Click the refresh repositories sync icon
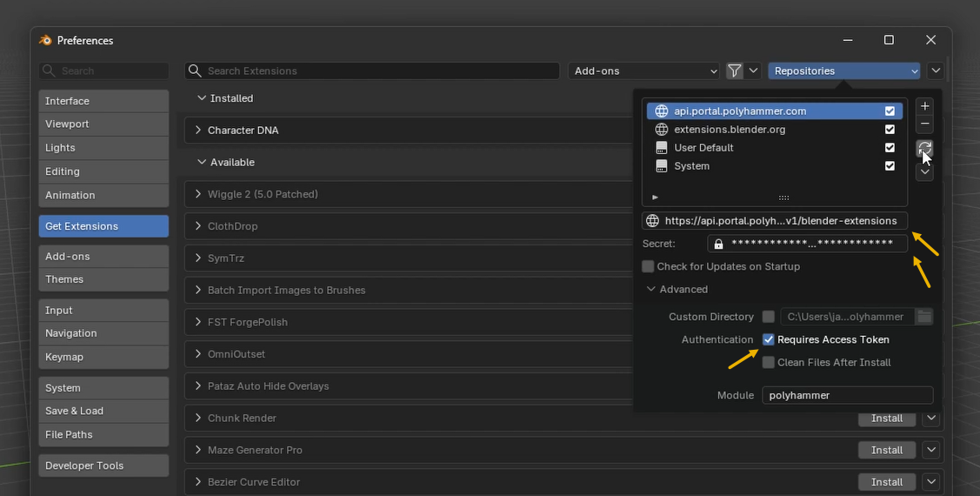This screenshot has height=496, width=980. [x=924, y=149]
